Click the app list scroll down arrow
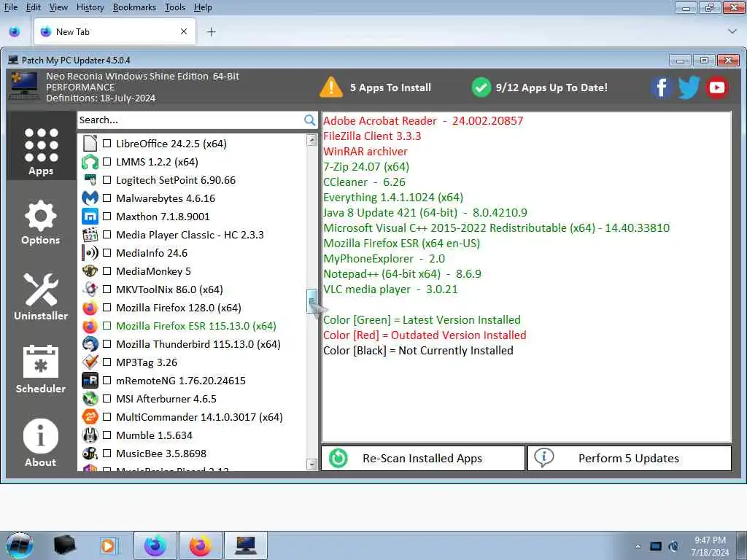 (312, 464)
